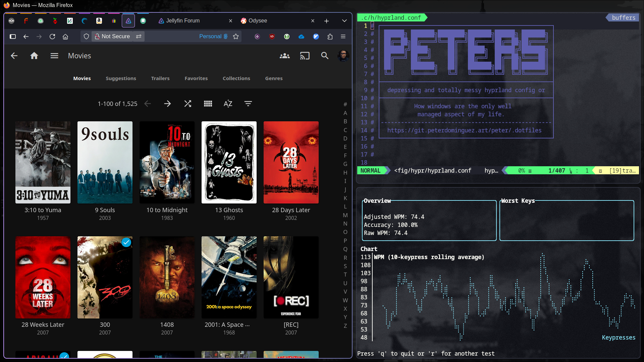Image resolution: width=644 pixels, height=362 pixels.
Task: Open the Collections tab
Action: point(236,78)
